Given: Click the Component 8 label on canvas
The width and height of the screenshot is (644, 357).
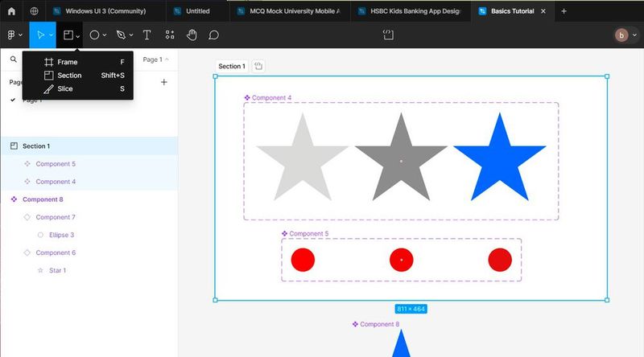Looking at the screenshot, I should 379,324.
